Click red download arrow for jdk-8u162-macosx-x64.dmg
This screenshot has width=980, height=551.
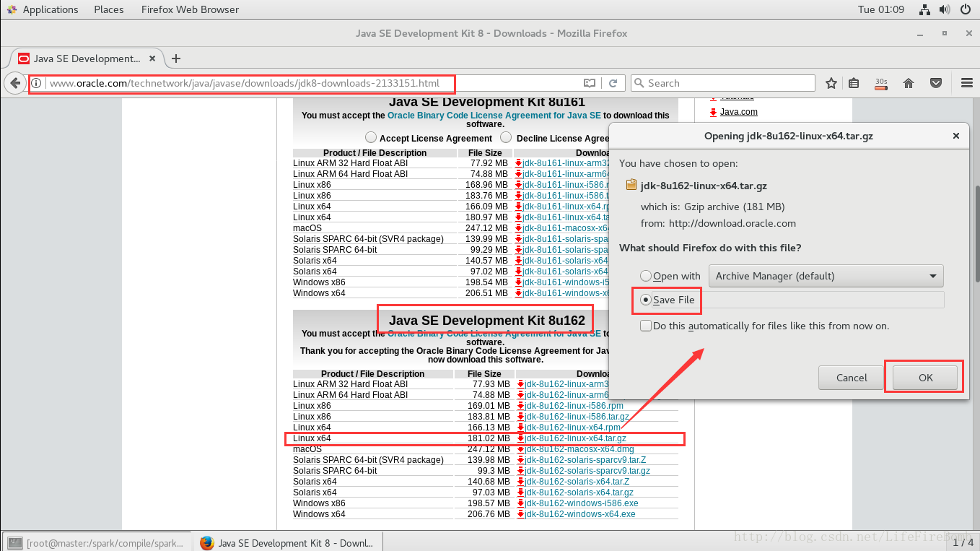pos(520,449)
